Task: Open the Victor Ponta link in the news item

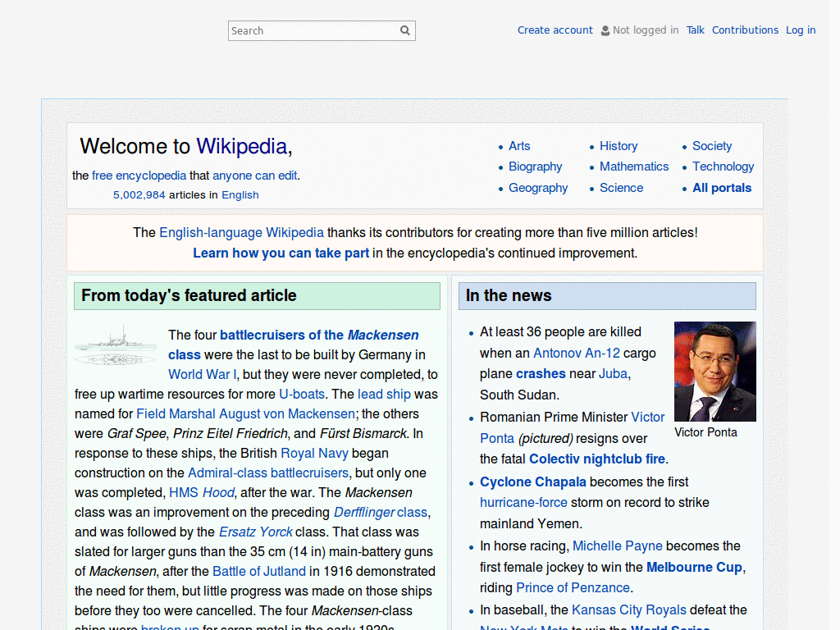Action: point(572,427)
